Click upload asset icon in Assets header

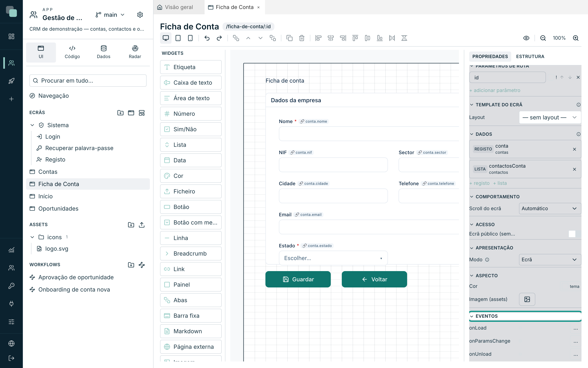[142, 225]
